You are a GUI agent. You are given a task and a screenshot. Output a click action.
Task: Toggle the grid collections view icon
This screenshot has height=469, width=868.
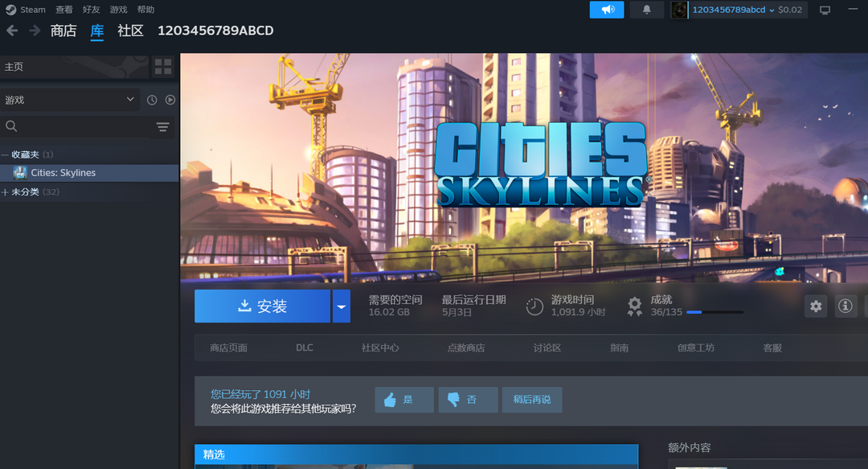[163, 67]
